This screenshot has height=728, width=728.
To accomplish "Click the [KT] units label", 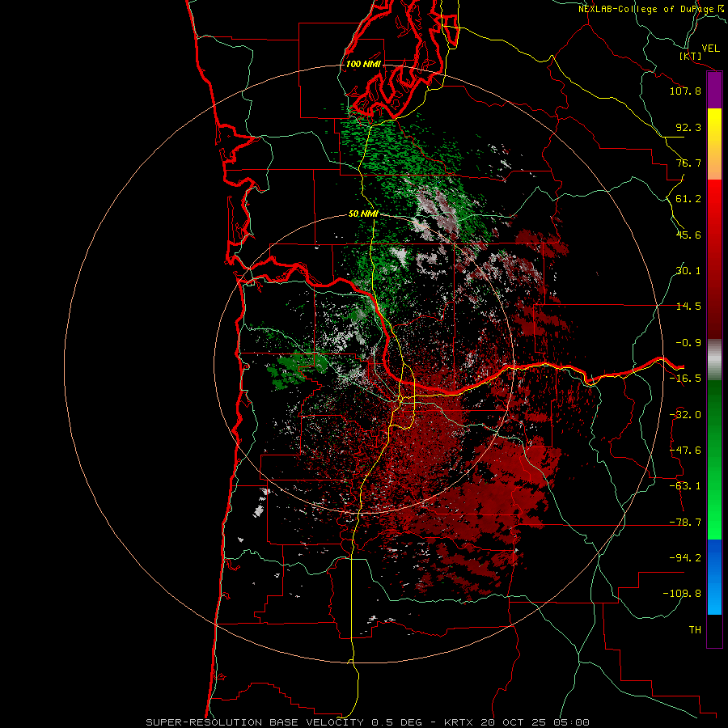I will 691,56.
